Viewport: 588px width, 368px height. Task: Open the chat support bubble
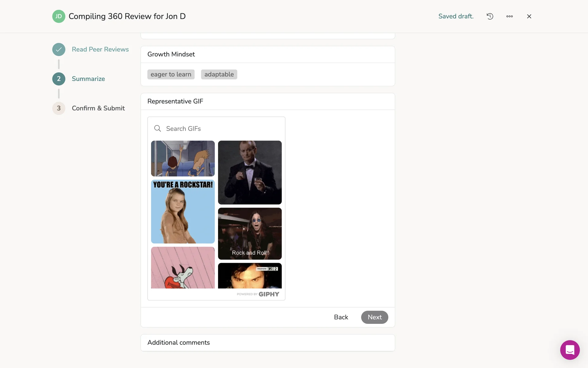coord(570,350)
